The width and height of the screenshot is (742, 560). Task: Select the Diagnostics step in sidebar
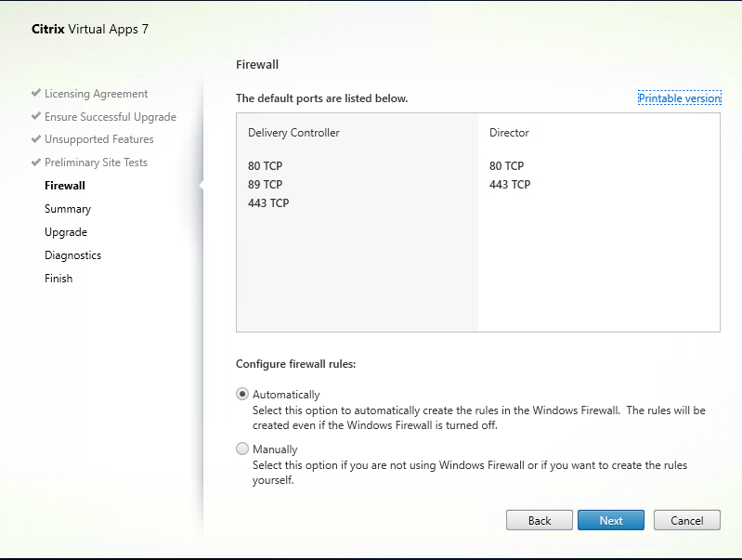pyautogui.click(x=72, y=255)
